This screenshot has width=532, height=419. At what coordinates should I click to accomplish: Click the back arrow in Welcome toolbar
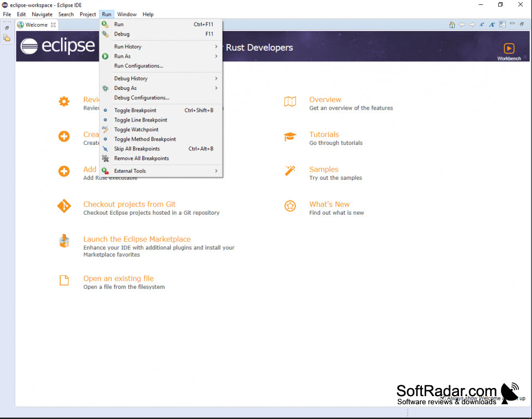coord(462,25)
